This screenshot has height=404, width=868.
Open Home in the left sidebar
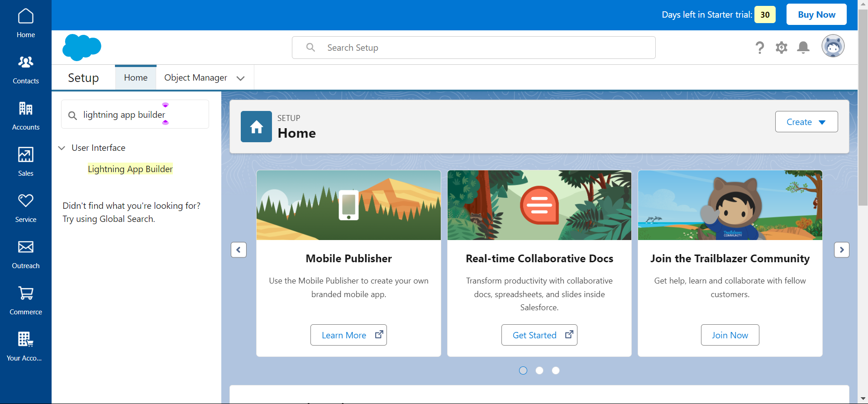coord(26,23)
